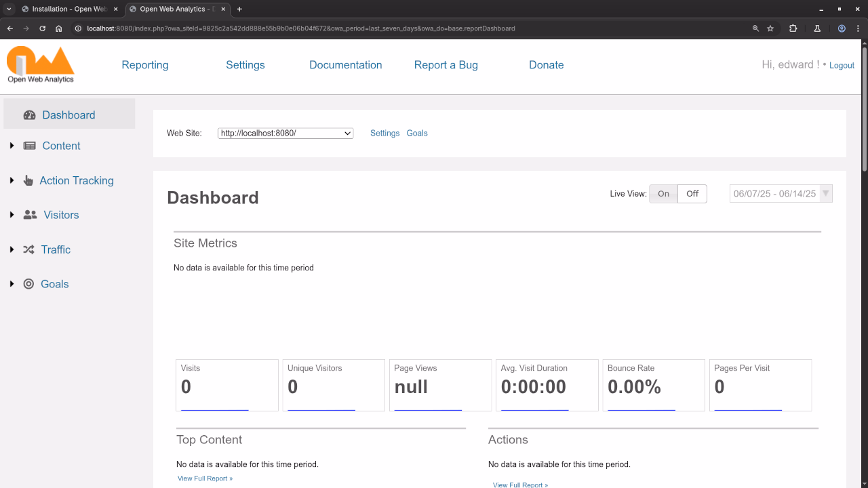Click the site info icon before the URL
The width and height of the screenshot is (868, 488).
click(x=78, y=28)
